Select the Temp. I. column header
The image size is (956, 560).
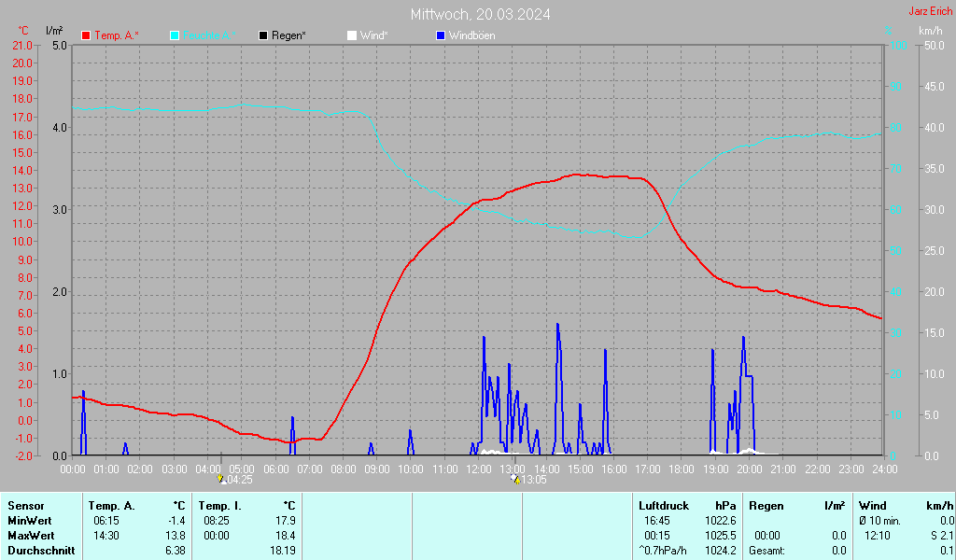click(x=220, y=505)
